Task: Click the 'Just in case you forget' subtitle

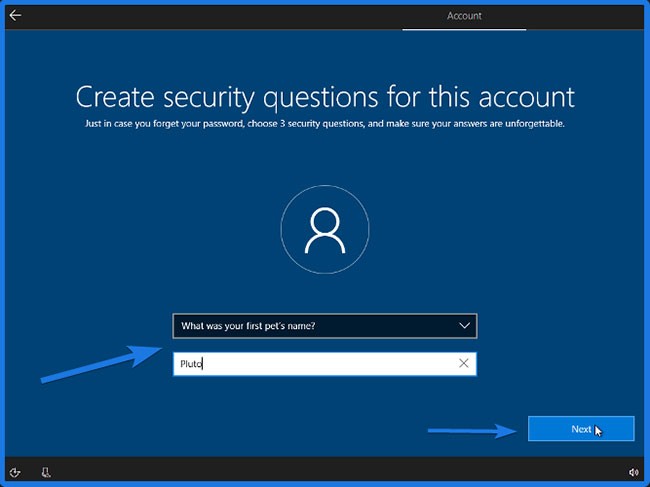Action: (x=325, y=125)
